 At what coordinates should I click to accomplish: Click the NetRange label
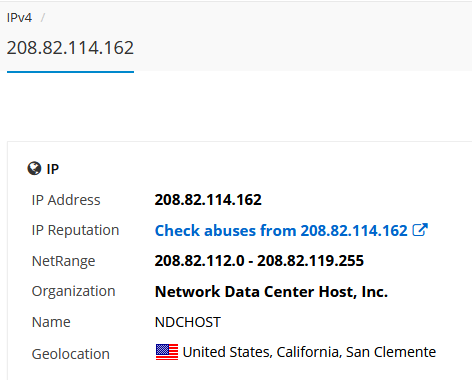pos(63,261)
